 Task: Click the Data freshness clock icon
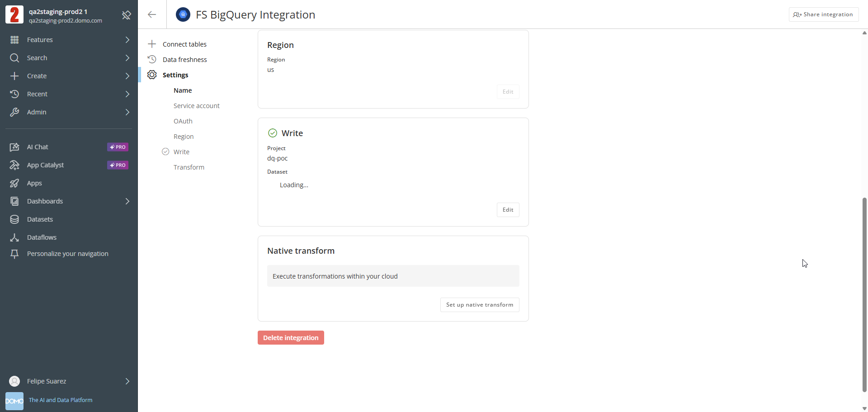(x=152, y=59)
